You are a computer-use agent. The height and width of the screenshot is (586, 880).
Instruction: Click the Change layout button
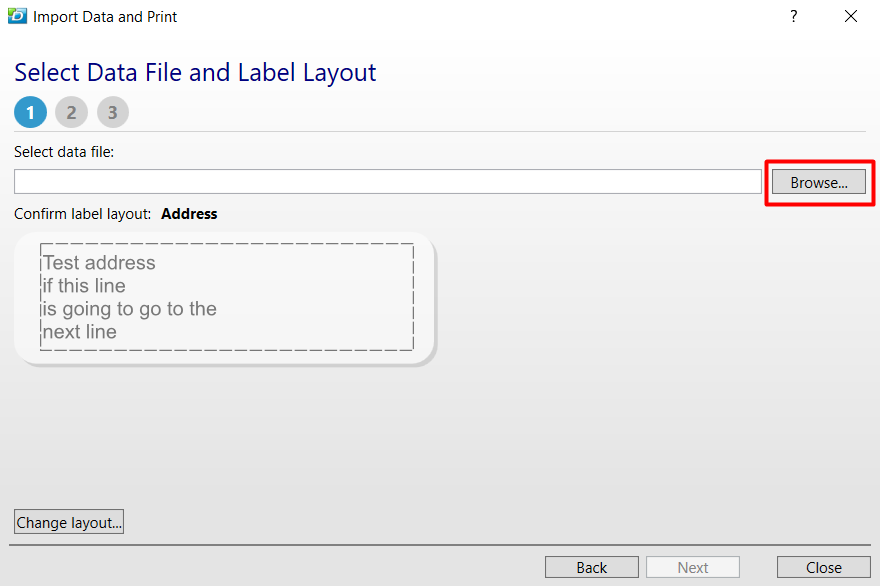click(x=68, y=521)
